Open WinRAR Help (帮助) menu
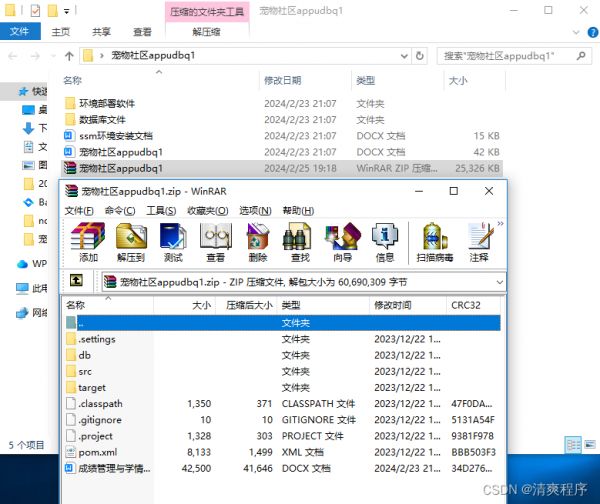The image size is (600, 504). 298,211
